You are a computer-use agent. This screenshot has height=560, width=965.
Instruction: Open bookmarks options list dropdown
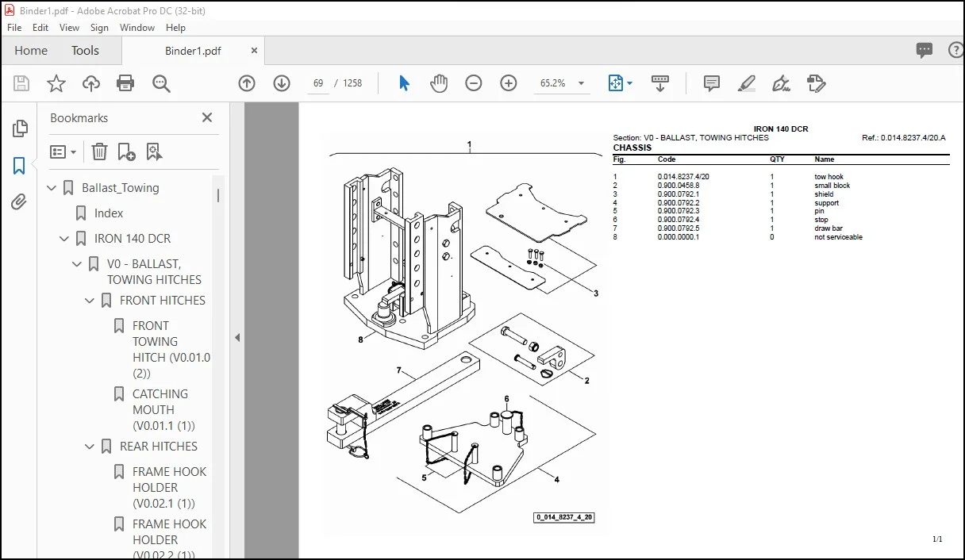point(63,152)
